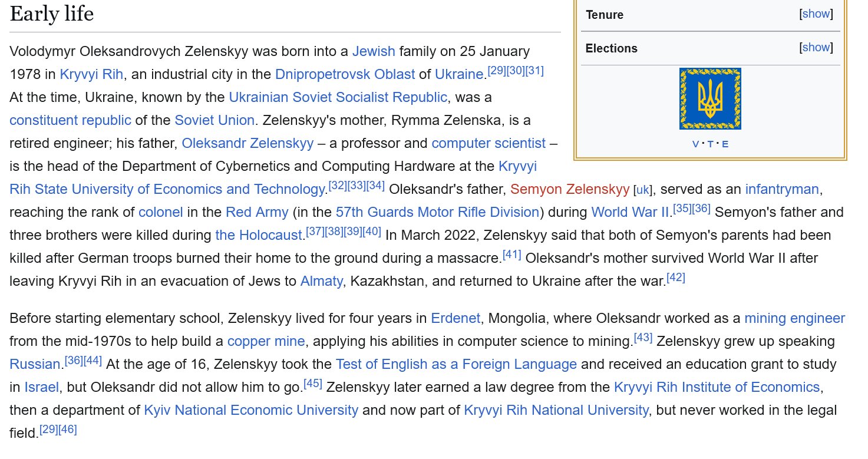Open the mining engineer link

point(795,318)
